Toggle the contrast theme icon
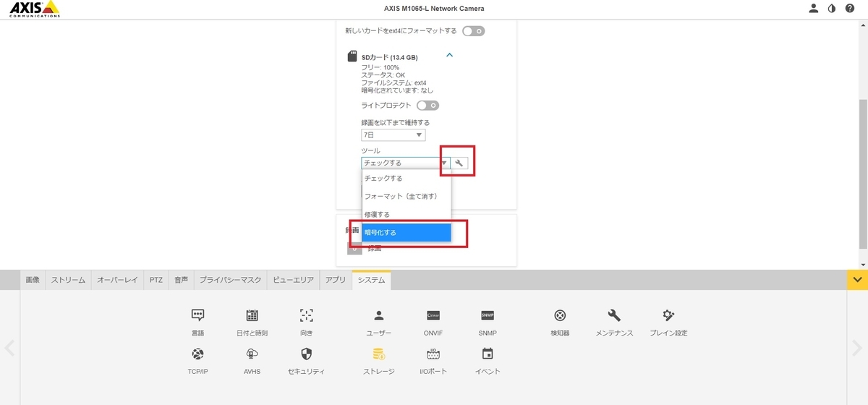 pos(832,9)
